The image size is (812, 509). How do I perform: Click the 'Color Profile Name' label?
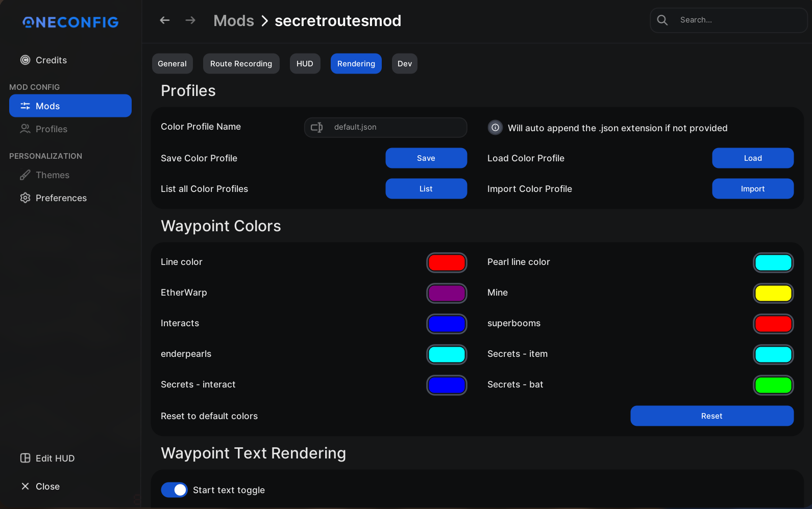(x=201, y=127)
